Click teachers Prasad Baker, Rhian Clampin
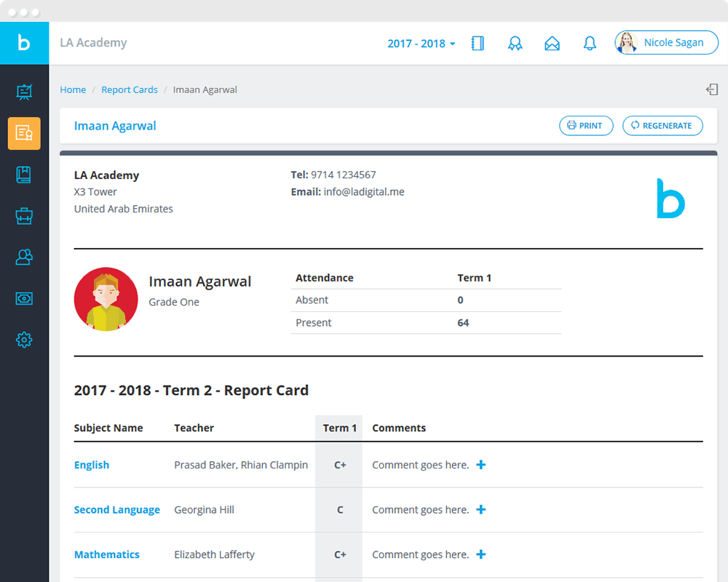 coord(241,465)
